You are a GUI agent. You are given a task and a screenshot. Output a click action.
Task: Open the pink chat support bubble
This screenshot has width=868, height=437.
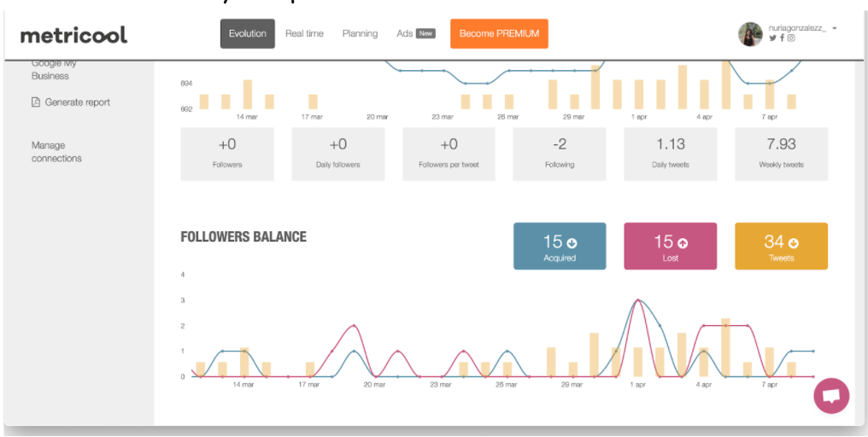pos(831,396)
